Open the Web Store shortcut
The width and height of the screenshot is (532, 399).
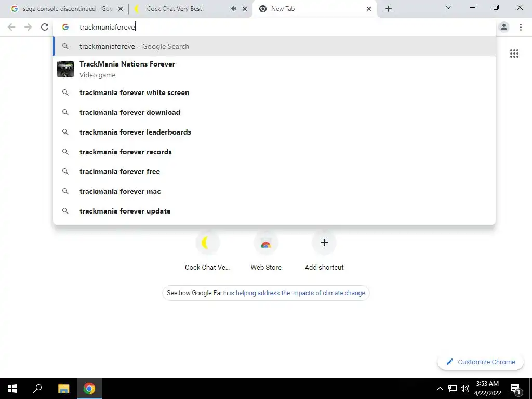(265, 250)
